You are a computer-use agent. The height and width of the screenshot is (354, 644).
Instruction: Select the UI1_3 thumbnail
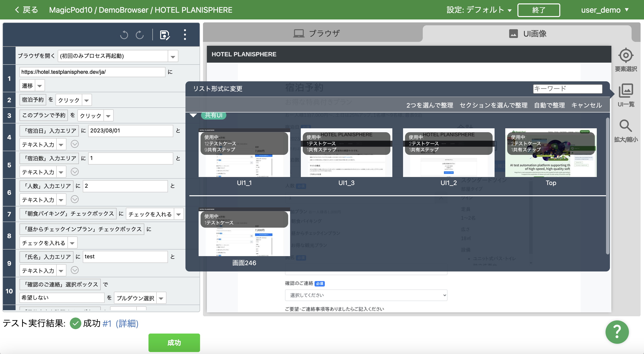pyautogui.click(x=347, y=152)
